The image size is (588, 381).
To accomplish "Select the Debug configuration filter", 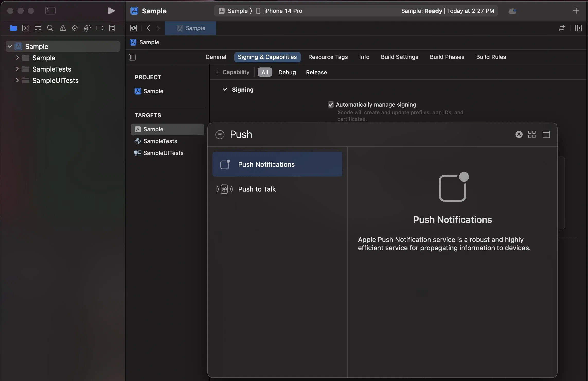I will point(287,72).
